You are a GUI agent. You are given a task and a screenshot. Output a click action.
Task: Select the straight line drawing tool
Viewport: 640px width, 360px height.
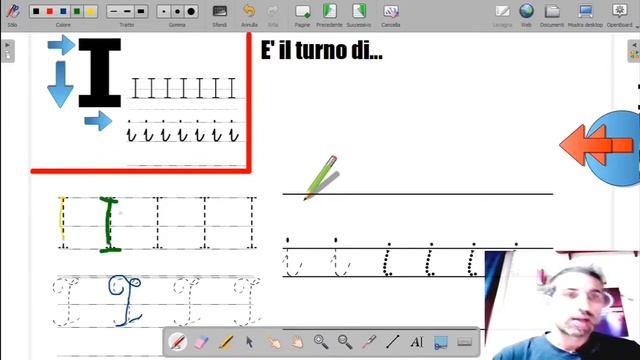[x=393, y=342]
